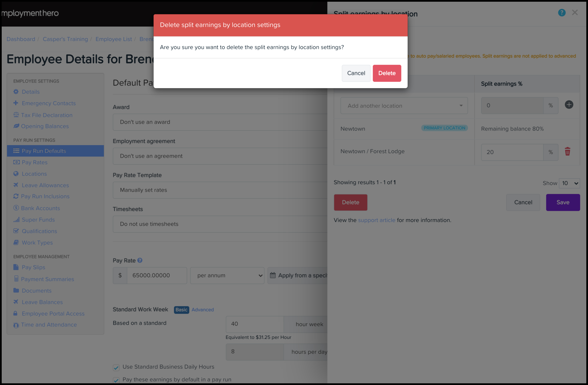Open Pay Rates in the sidebar
The image size is (588, 385).
[35, 162]
